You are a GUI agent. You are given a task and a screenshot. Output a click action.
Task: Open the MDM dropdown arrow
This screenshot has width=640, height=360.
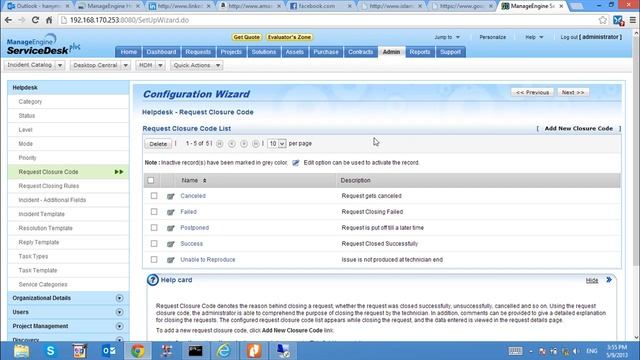tap(160, 65)
